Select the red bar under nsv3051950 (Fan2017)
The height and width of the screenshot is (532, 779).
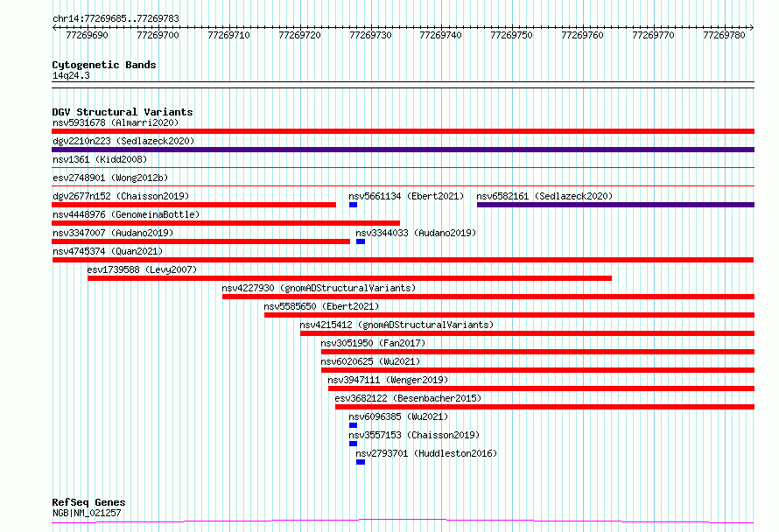[x=537, y=352]
